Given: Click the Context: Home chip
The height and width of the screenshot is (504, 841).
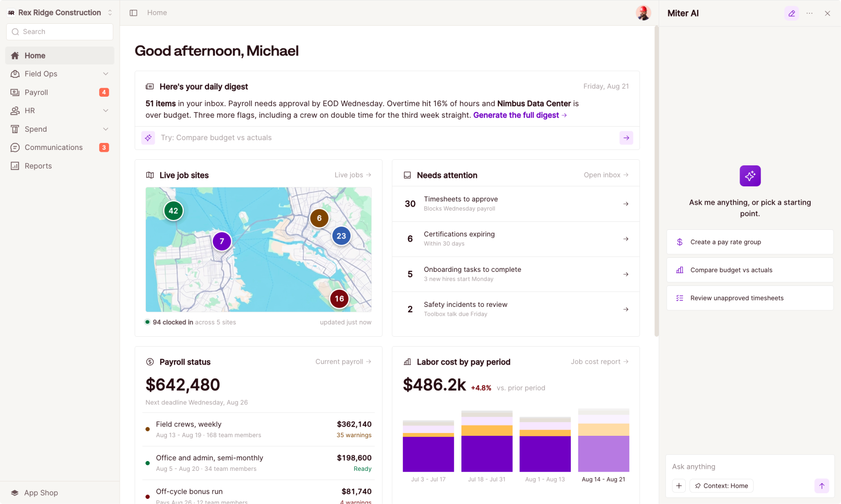Looking at the screenshot, I should (721, 486).
